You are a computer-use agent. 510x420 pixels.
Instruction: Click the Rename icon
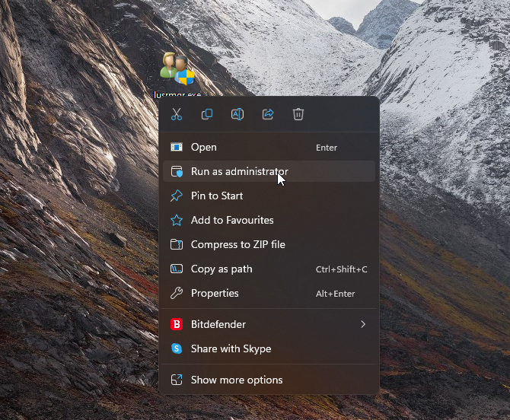pos(237,114)
